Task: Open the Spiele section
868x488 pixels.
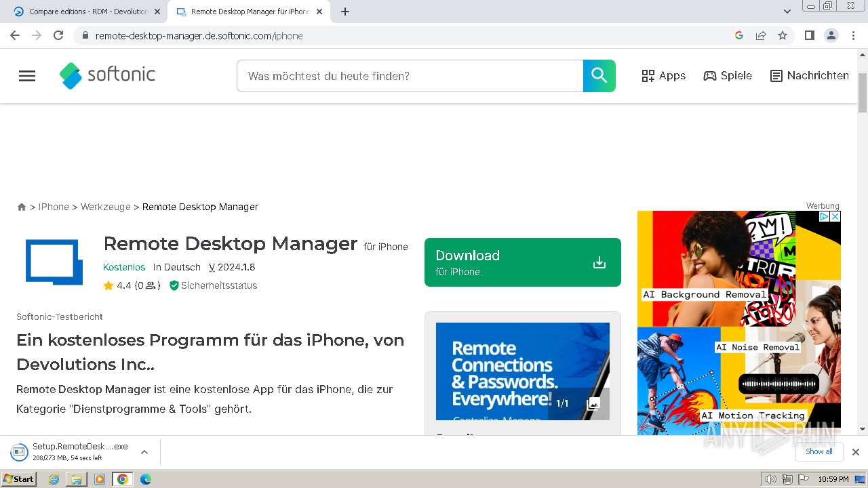Action: click(x=728, y=76)
